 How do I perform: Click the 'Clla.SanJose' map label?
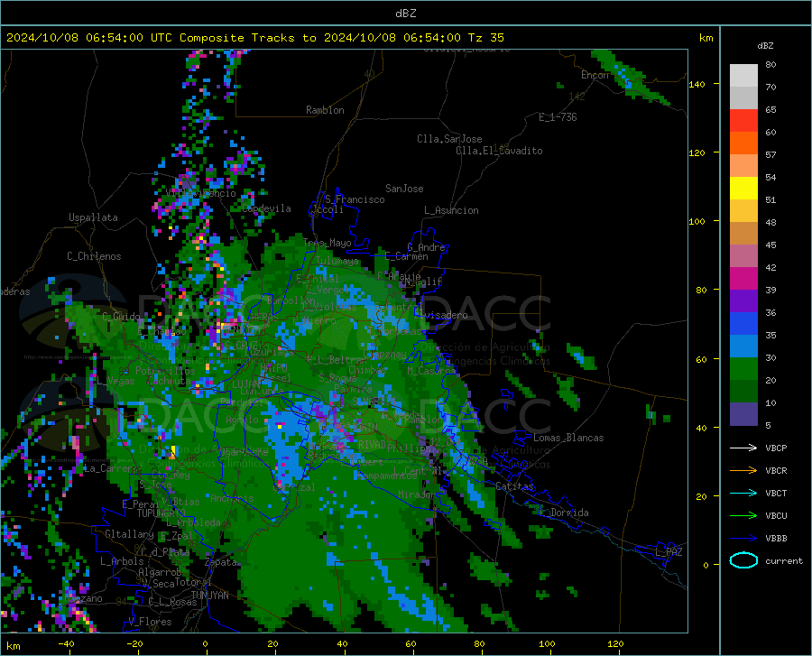click(449, 139)
